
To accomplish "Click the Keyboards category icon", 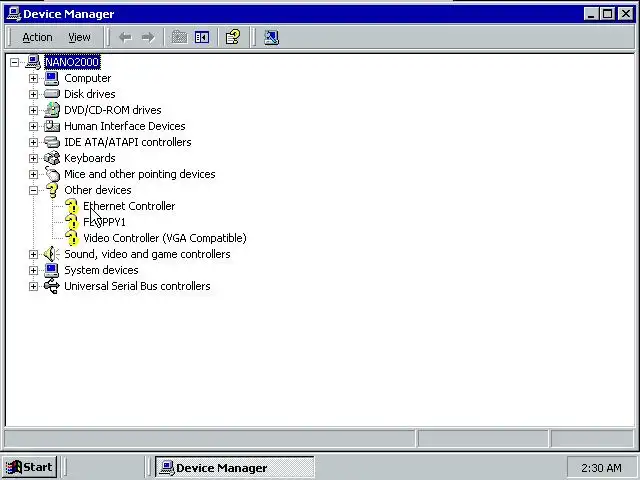I will (x=52, y=158).
